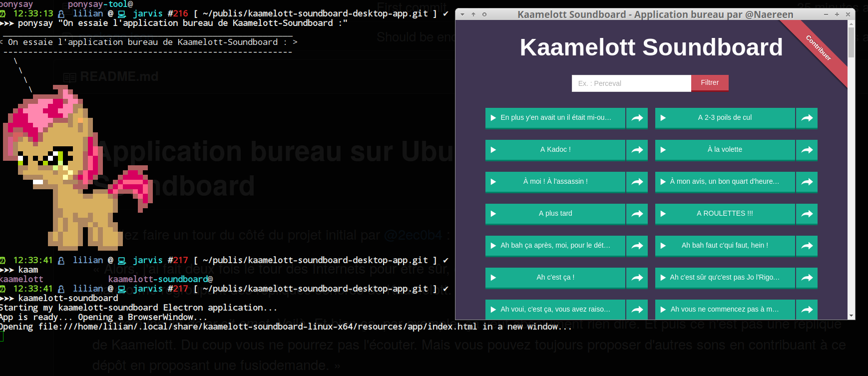Play 'Ah c'est sûr qu'c'est pas Jo l'Rigo' sound
868x376 pixels.
pyautogui.click(x=725, y=278)
